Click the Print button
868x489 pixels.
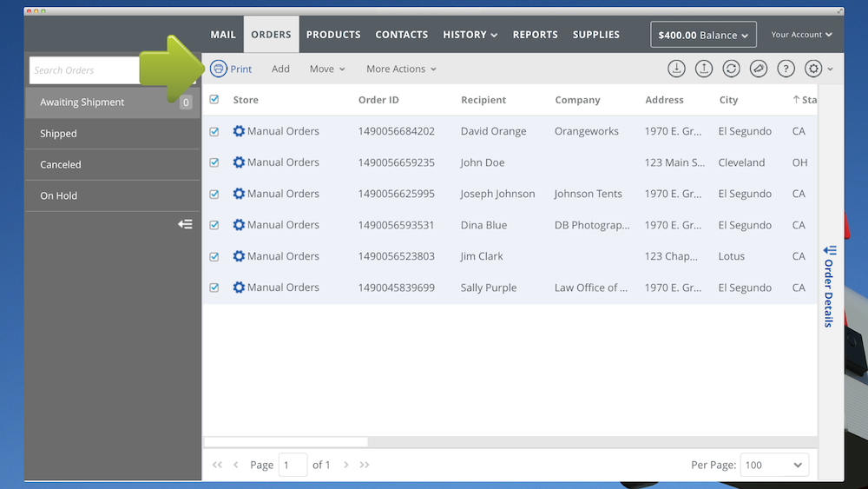click(x=231, y=69)
